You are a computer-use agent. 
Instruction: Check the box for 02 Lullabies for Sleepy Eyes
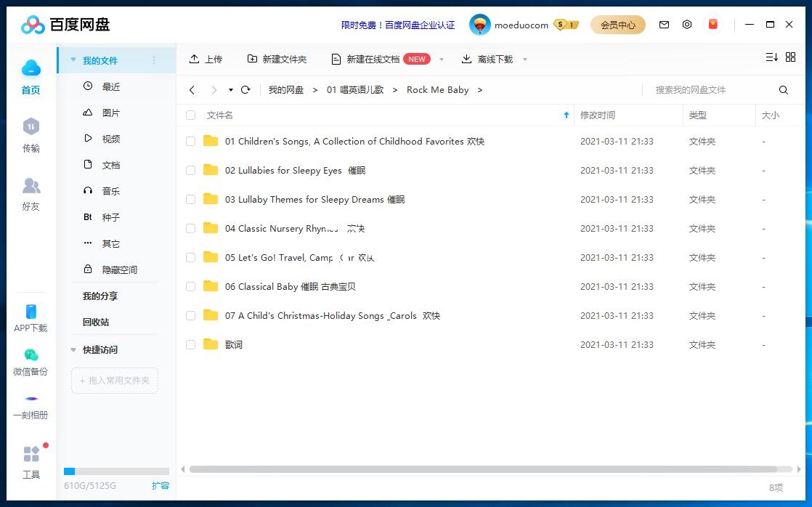pos(191,171)
